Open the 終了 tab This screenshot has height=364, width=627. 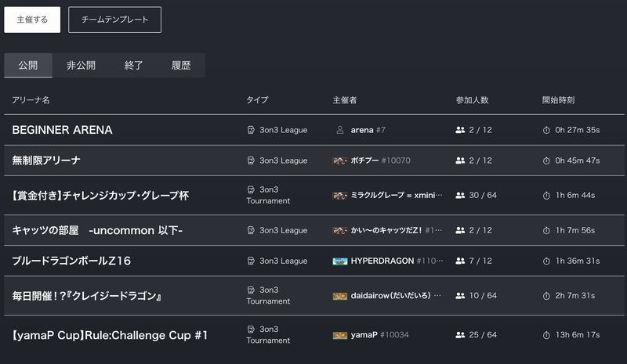134,66
